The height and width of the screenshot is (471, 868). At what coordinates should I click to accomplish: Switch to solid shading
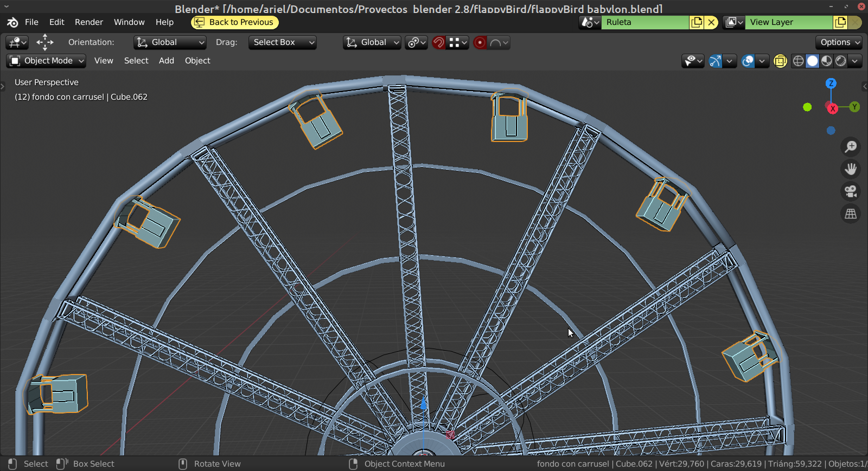click(x=812, y=61)
